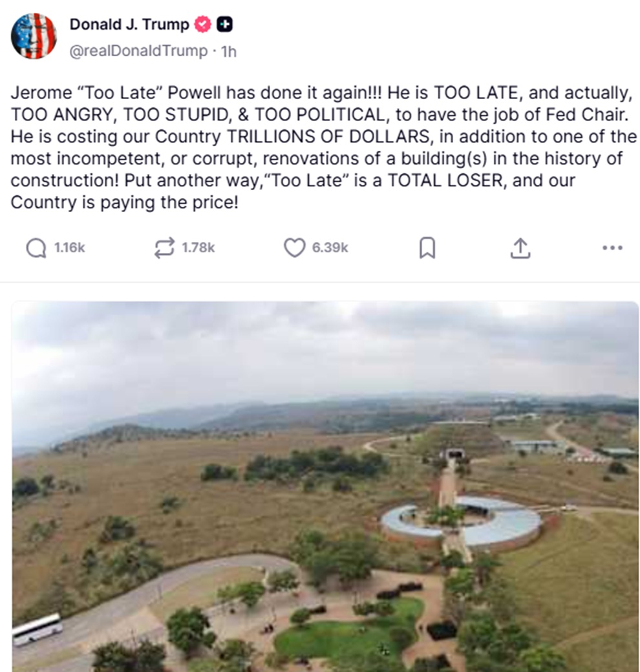The width and height of the screenshot is (640, 672).
Task: Click the red verified checkmark badge
Action: pos(203,25)
